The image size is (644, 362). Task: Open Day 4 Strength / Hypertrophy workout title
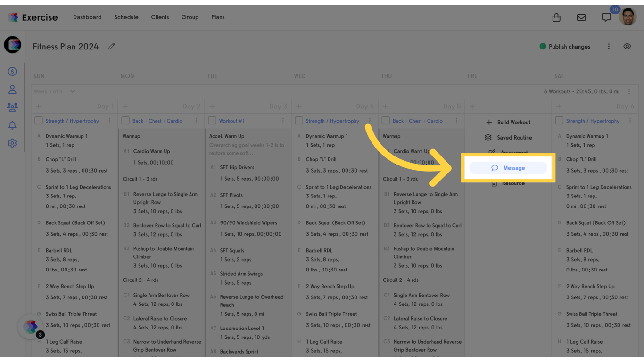click(332, 121)
